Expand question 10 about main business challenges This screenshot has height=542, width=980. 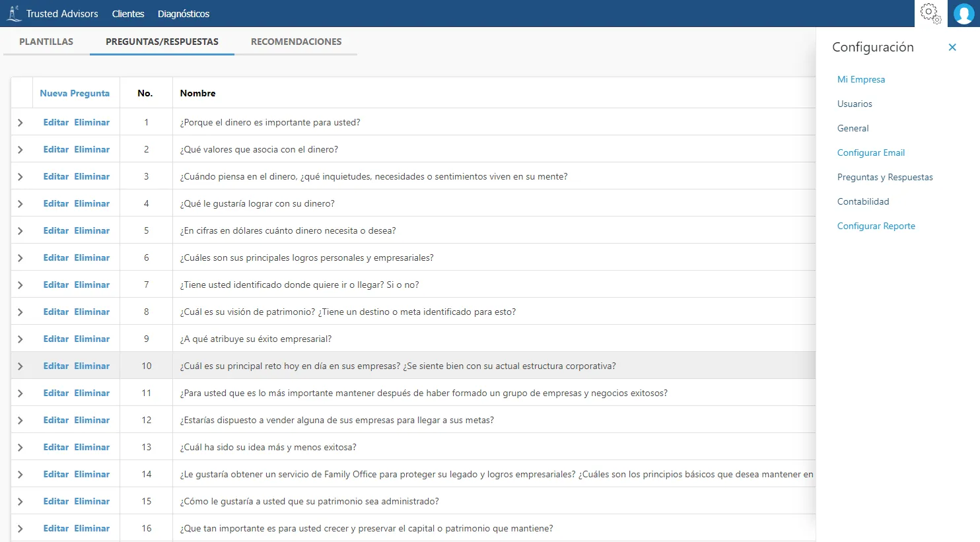(x=21, y=365)
